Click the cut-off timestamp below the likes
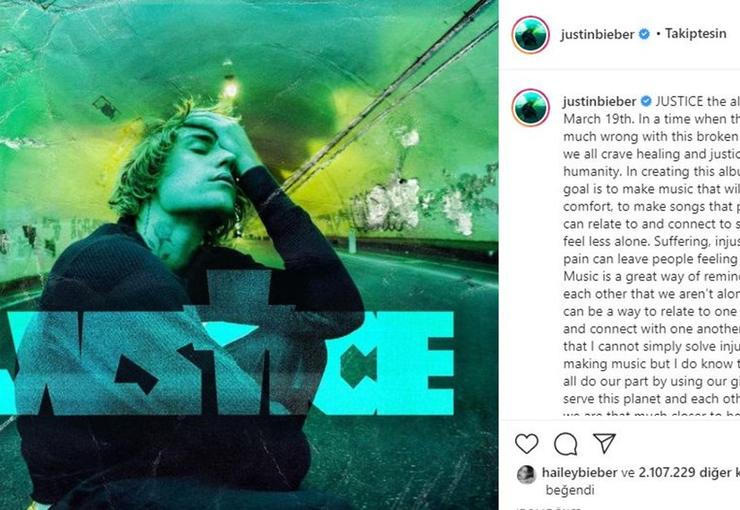The height and width of the screenshot is (510, 740). pos(547,508)
